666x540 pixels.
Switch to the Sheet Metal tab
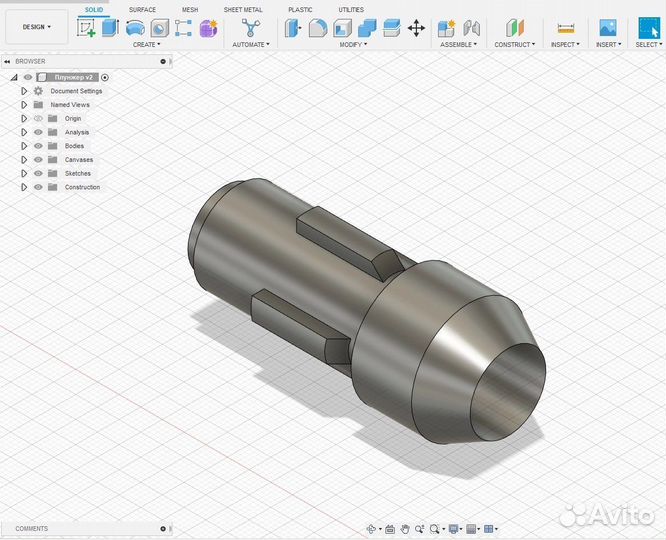point(242,9)
